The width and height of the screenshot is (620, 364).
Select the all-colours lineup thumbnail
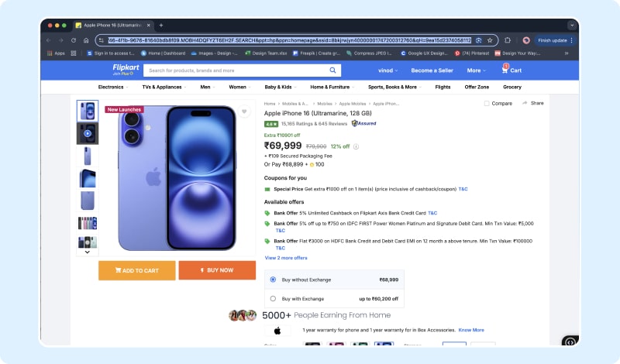[88, 223]
